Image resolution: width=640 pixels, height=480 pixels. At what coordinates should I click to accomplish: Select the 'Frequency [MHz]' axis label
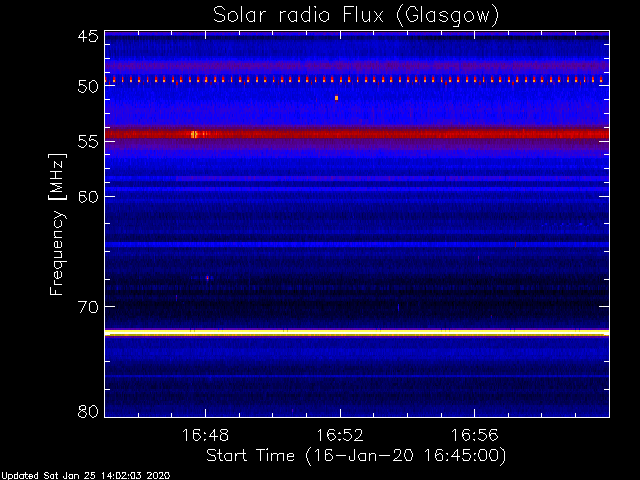click(x=57, y=224)
